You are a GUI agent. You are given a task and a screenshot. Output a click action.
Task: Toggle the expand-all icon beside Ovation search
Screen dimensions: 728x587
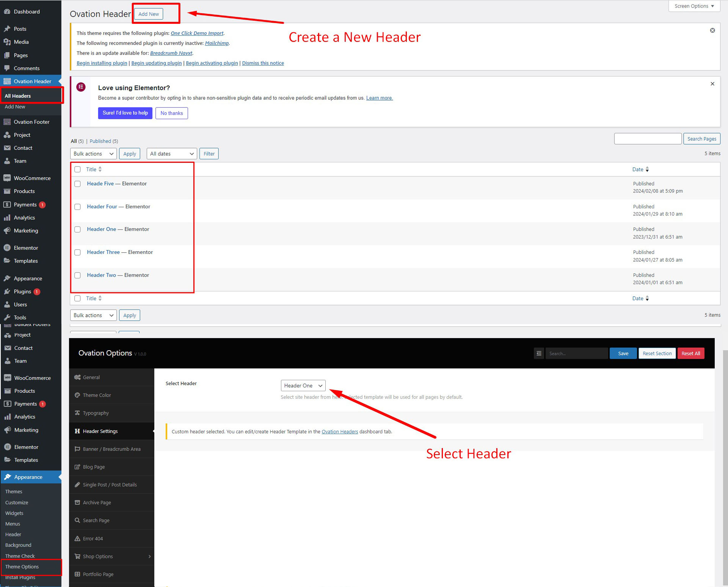point(539,353)
